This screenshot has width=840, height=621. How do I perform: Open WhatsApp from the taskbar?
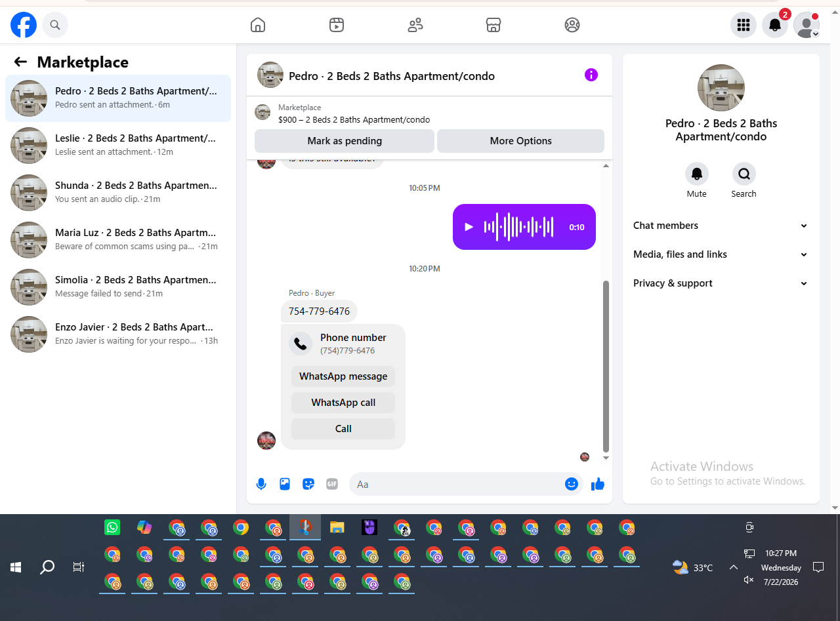(112, 527)
